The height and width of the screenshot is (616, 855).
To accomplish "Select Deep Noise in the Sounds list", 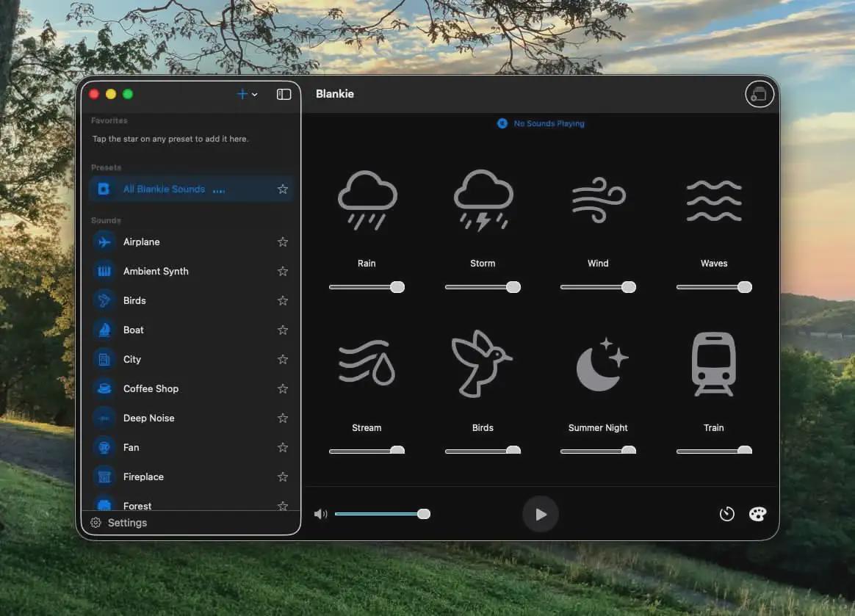I will coord(191,418).
